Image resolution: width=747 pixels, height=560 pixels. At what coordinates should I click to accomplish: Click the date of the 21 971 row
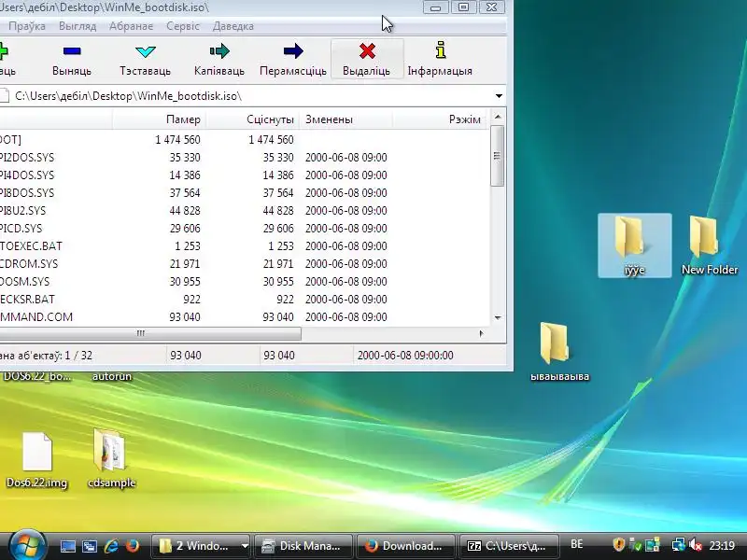click(x=345, y=264)
